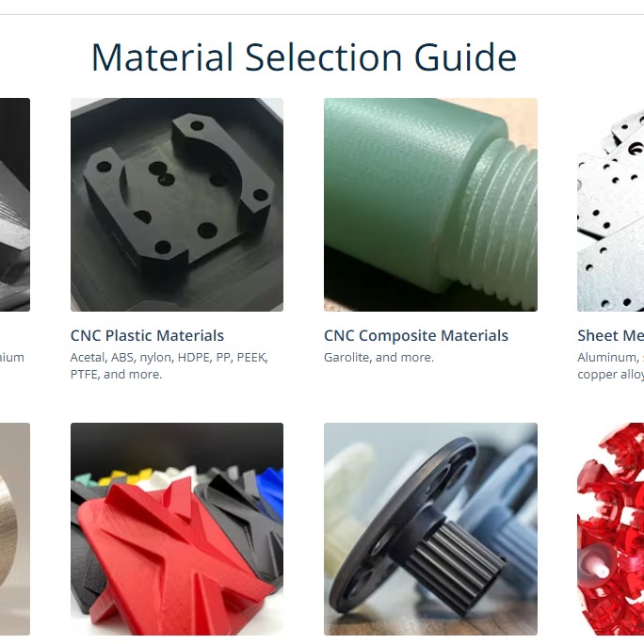Screen dimensions: 644x644
Task: Click the black CNC plastic part thumbnail
Action: [177, 204]
